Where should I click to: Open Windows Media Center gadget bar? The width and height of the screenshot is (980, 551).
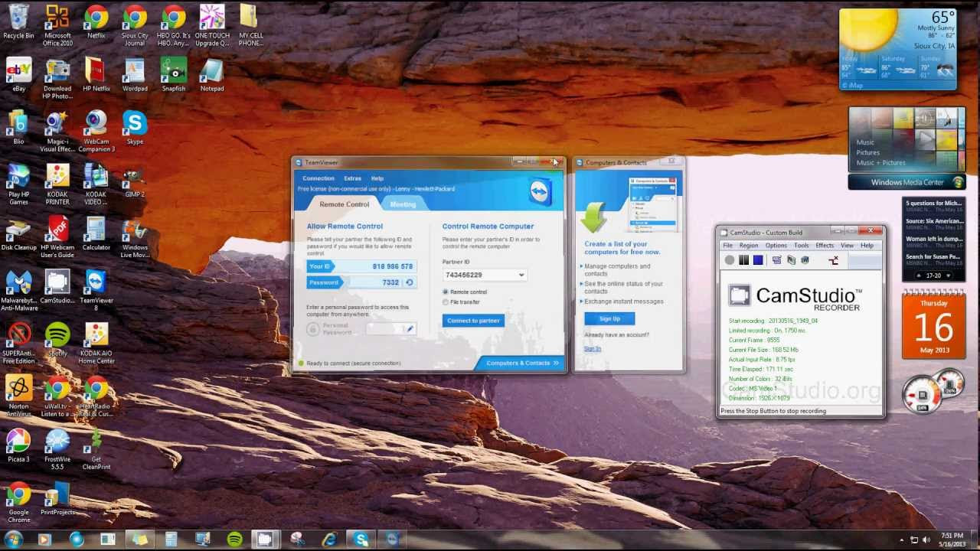click(x=907, y=182)
